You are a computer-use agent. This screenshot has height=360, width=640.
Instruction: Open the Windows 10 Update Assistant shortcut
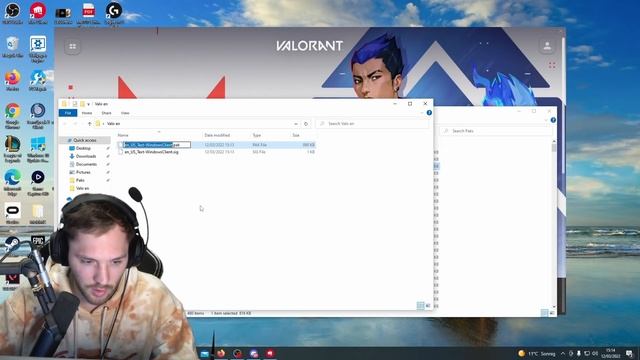pyautogui.click(x=38, y=149)
